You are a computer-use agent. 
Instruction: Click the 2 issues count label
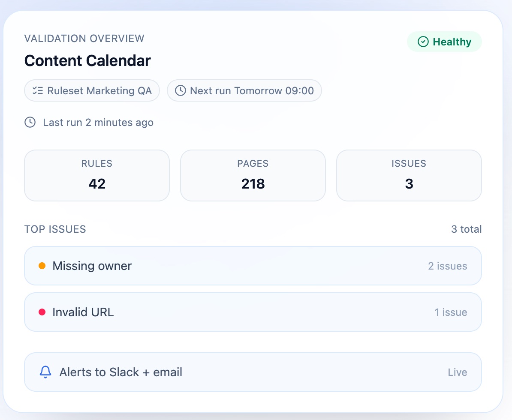(x=448, y=266)
